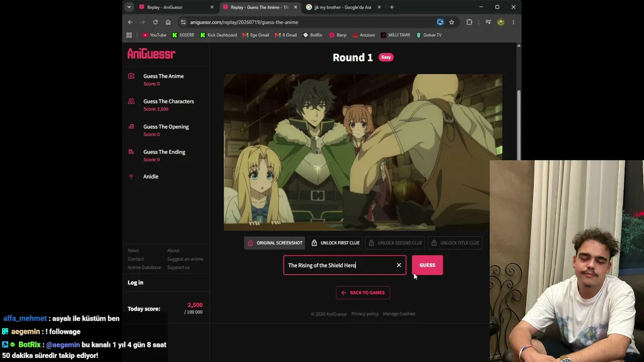Go forward to the next page

143,22
